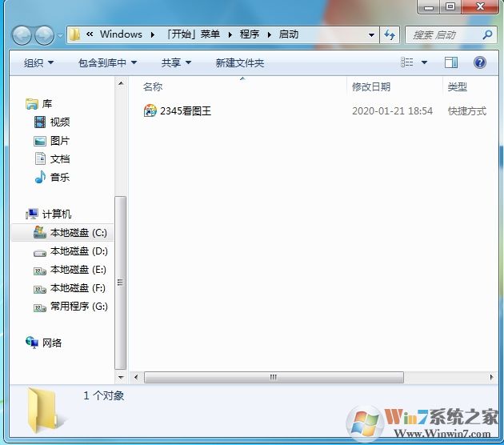Select the Windows breadcrumb in the address bar
504x445 pixels.
coord(121,34)
